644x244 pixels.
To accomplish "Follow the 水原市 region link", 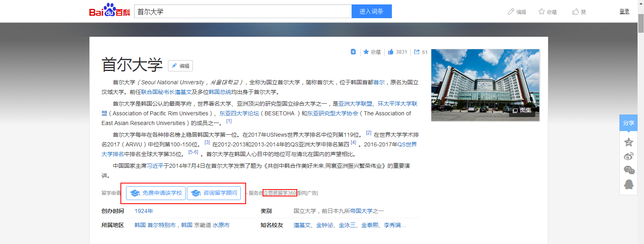I will [x=221, y=225].
